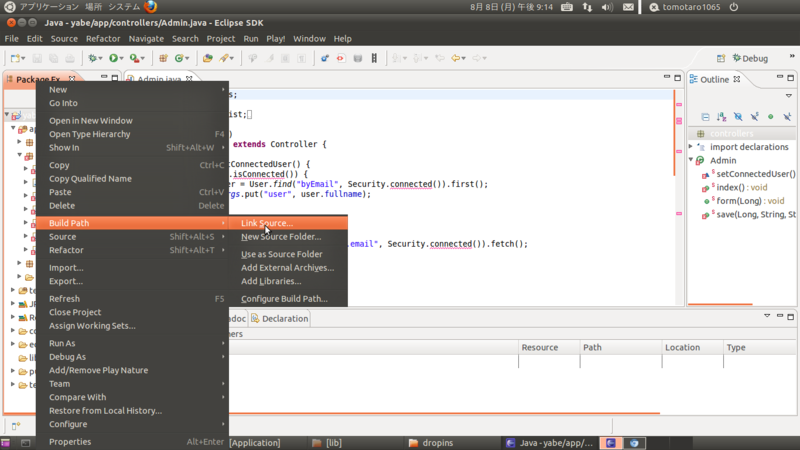Click Properties in context menu
This screenshot has height=450, width=800.
[132, 442]
